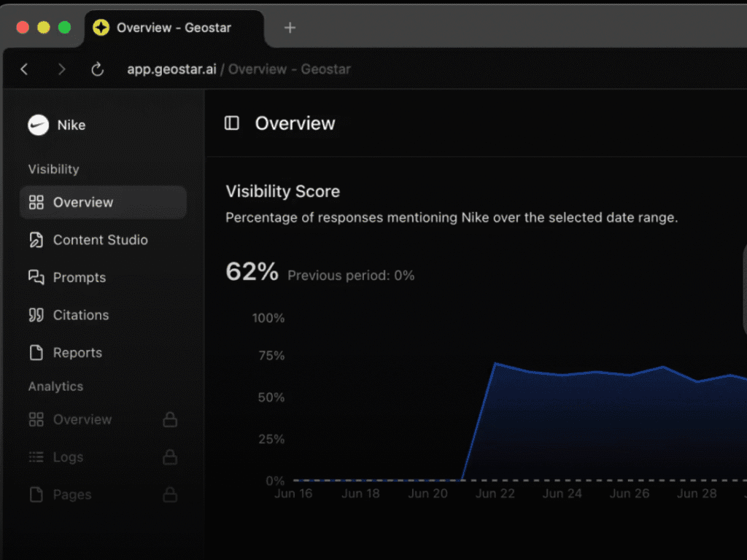Toggle sidebar with the panel icon
The width and height of the screenshot is (747, 560).
pyautogui.click(x=232, y=123)
